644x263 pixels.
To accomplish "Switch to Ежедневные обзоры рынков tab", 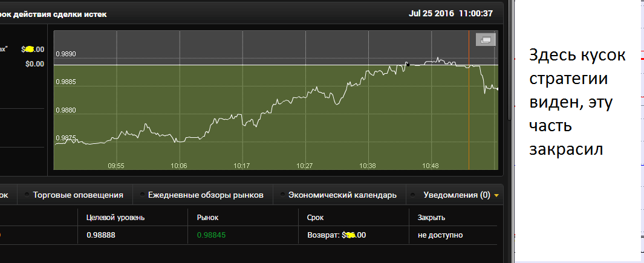I will click(x=206, y=195).
